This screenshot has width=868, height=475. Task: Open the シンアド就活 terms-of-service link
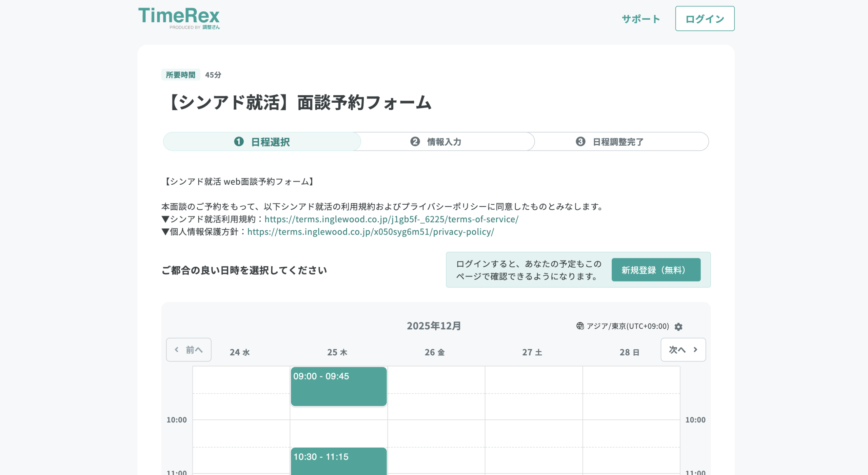pyautogui.click(x=391, y=219)
